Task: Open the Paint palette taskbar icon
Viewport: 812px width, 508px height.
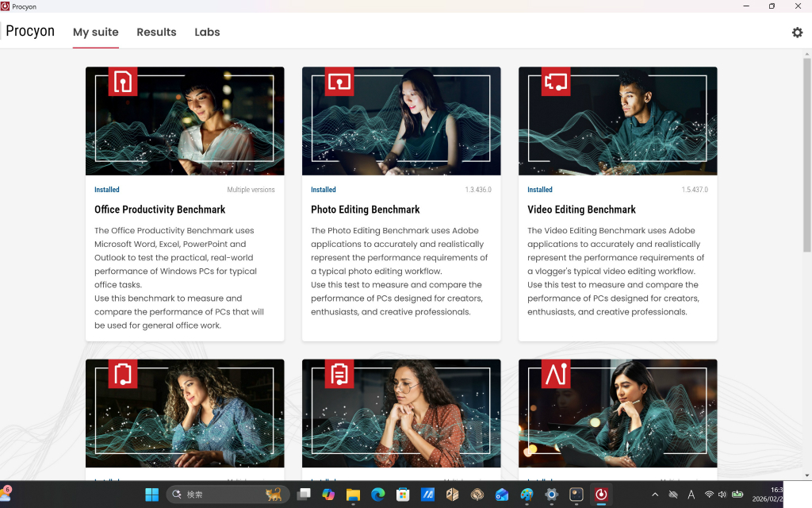Action: coord(527,495)
